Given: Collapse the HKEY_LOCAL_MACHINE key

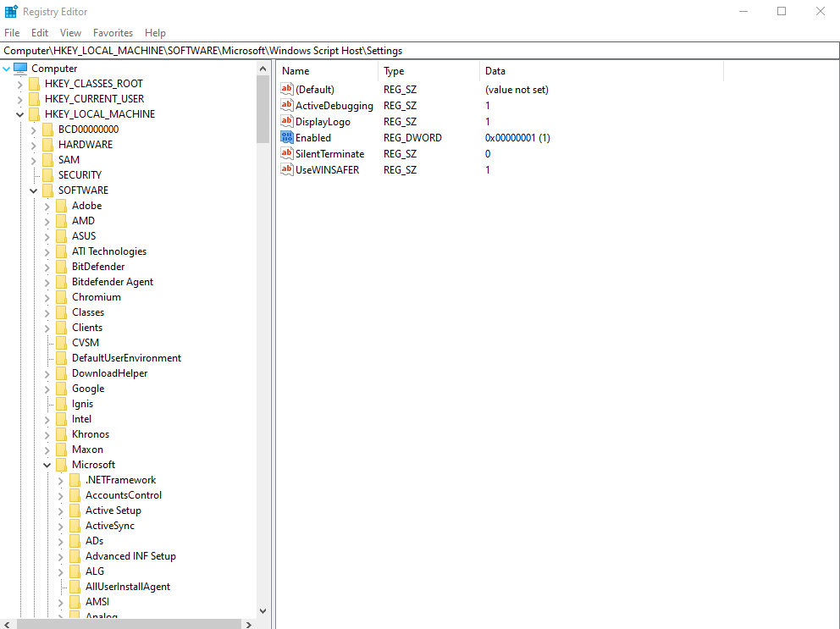Looking at the screenshot, I should click(x=19, y=114).
